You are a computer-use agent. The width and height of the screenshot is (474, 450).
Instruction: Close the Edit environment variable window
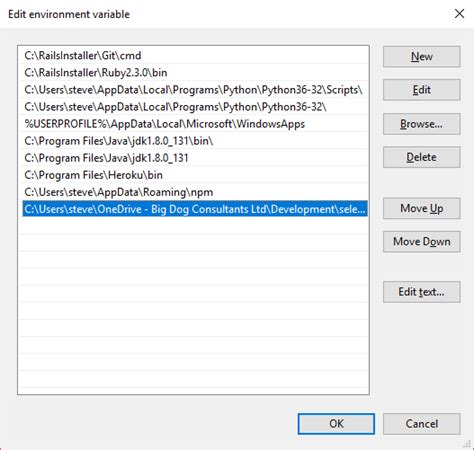click(x=459, y=14)
